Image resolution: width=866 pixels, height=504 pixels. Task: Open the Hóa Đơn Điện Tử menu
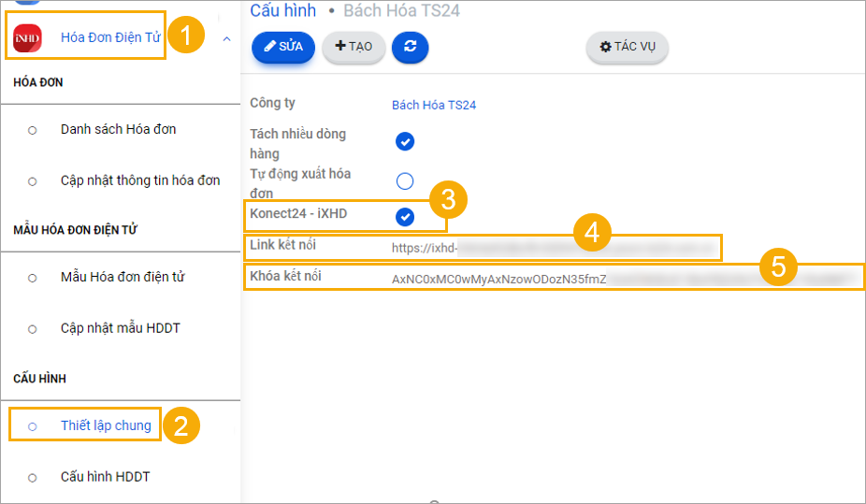point(110,37)
